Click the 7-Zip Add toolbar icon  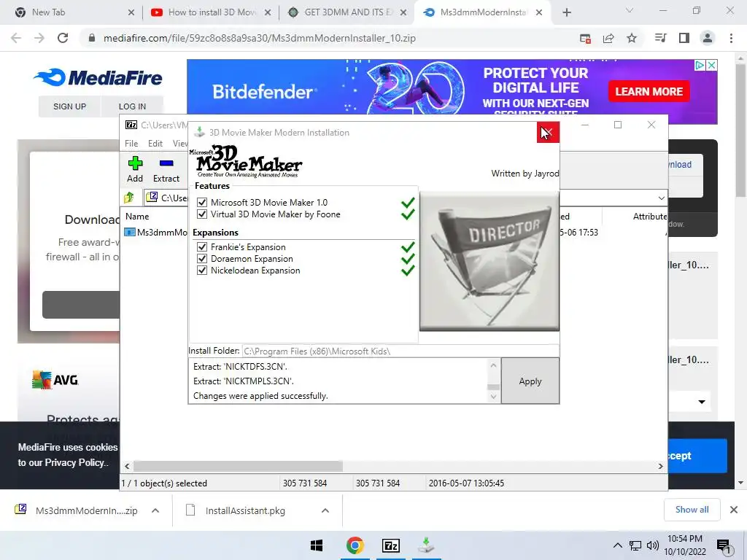tap(135, 169)
